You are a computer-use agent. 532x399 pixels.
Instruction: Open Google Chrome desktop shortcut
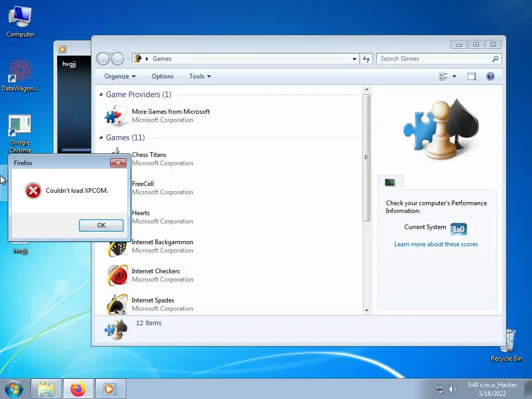click(20, 134)
